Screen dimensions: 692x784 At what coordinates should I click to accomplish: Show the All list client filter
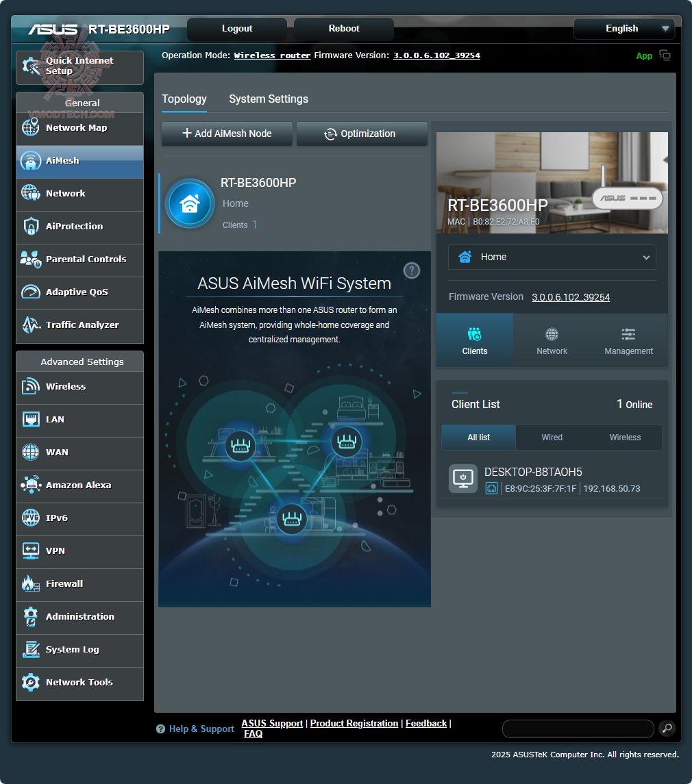click(x=478, y=438)
